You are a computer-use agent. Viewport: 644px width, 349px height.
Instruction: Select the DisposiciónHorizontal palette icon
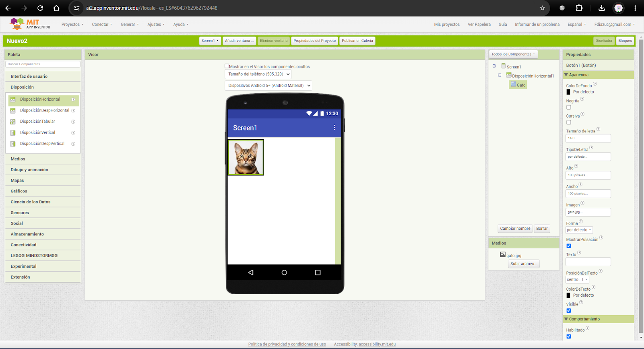pos(13,99)
